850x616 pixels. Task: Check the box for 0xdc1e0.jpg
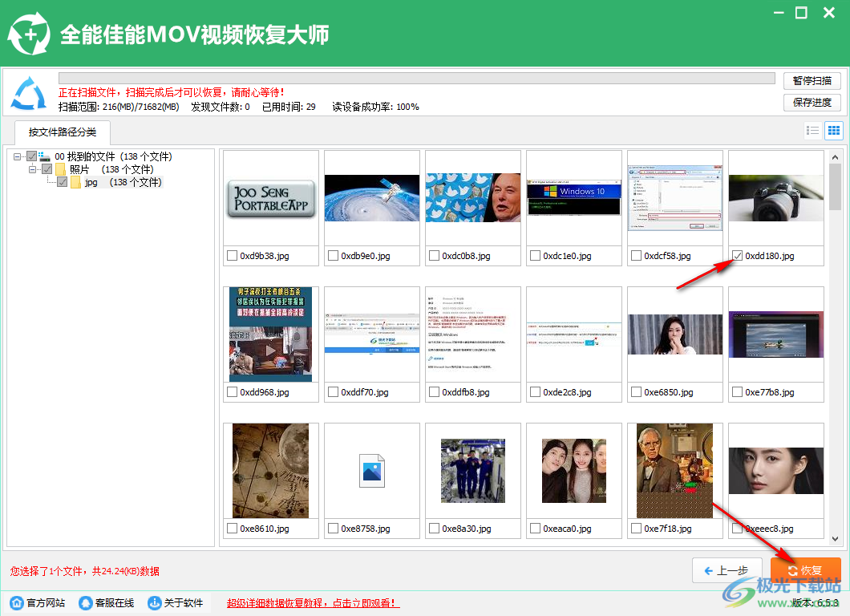click(x=535, y=255)
